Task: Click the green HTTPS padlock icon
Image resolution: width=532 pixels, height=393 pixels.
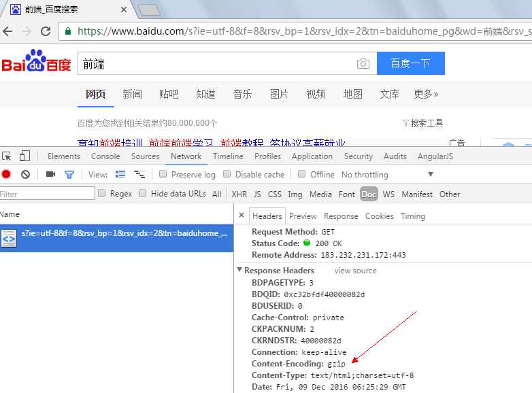Action: [x=68, y=31]
